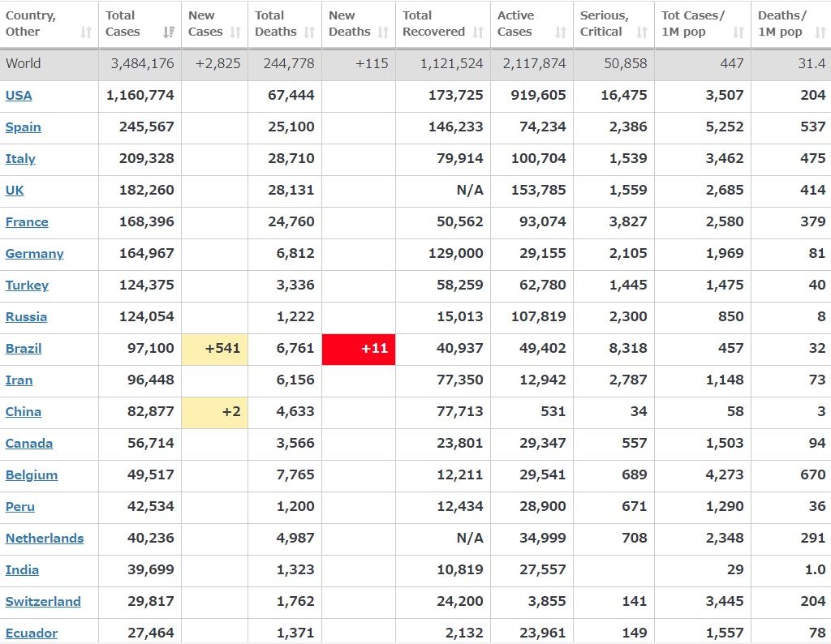The width and height of the screenshot is (831, 644).
Task: Sort table by Tot Cases/1M pop arrows
Action: [x=738, y=32]
